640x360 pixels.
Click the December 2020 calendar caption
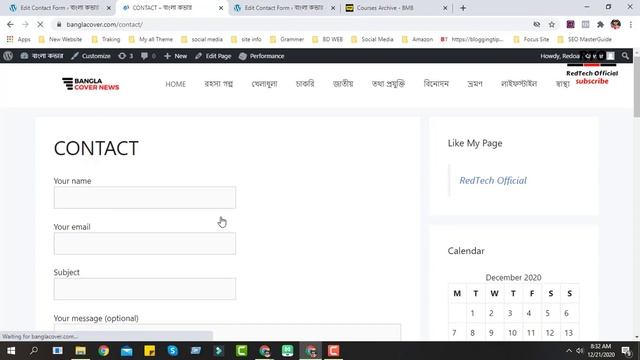(x=513, y=277)
